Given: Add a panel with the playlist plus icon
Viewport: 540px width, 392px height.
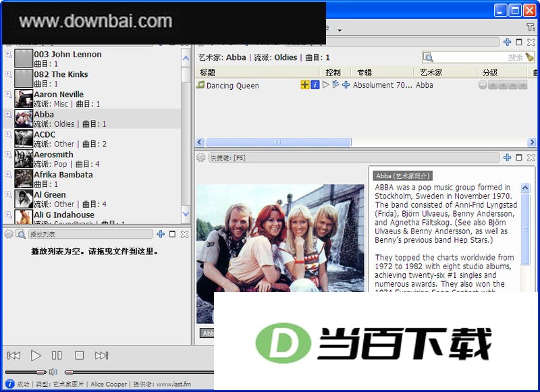Looking at the screenshot, I should click(x=161, y=234).
